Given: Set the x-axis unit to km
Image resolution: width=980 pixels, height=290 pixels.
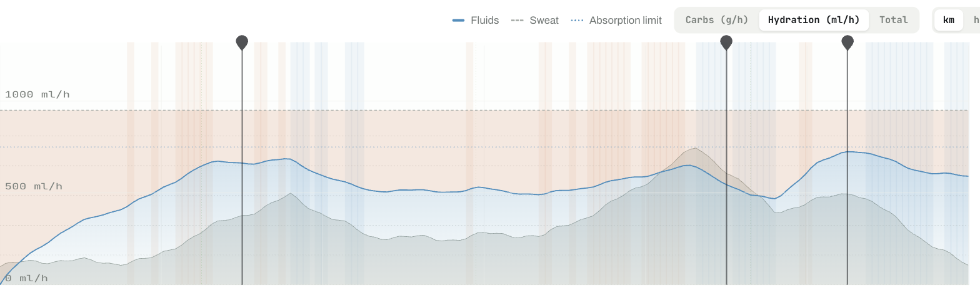Looking at the screenshot, I should (x=949, y=20).
